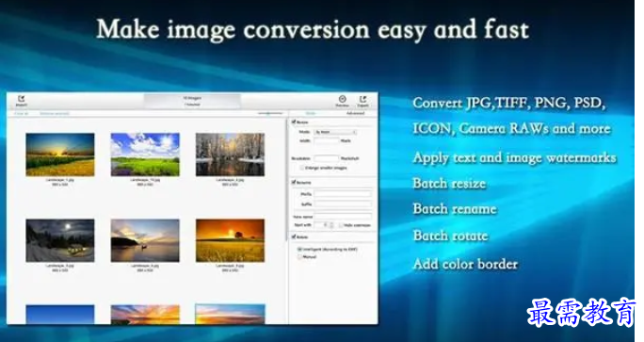The height and width of the screenshot is (342, 644).
Task: Toggle the Rotate checkbox
Action: (294, 236)
